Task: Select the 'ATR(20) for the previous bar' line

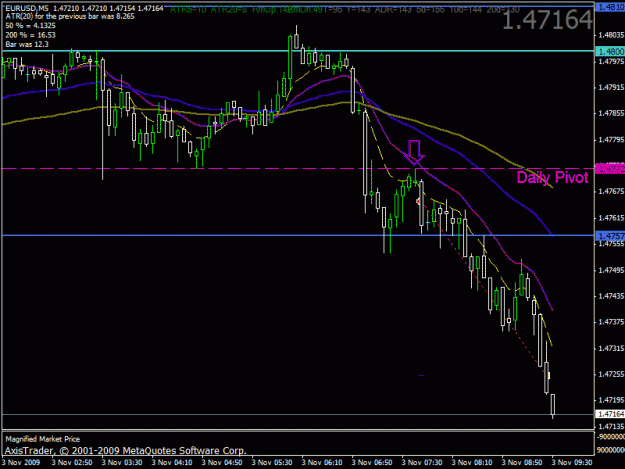Action: pyautogui.click(x=70, y=16)
